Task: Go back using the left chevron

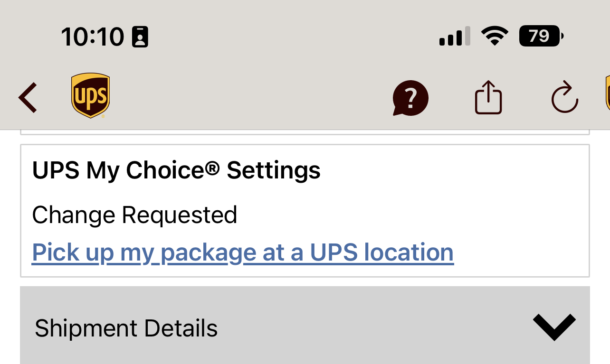Action: [28, 98]
